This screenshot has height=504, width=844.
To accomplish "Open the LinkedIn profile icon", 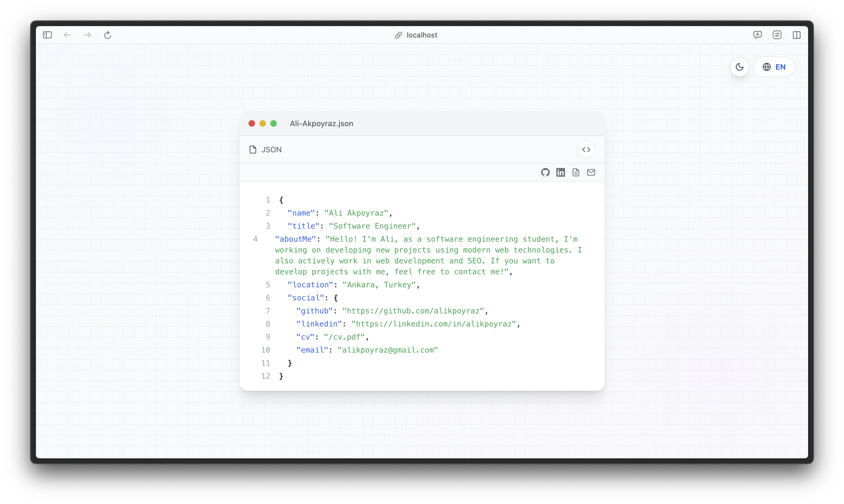I will click(x=561, y=172).
